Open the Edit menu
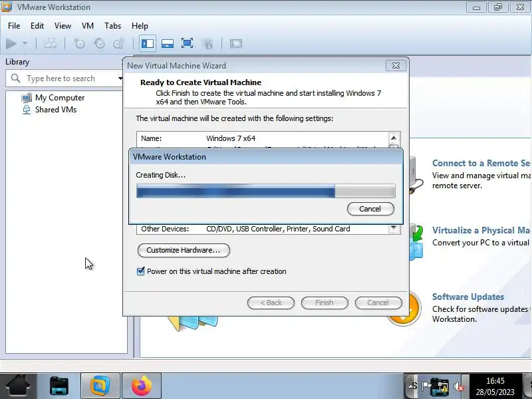Screen dimensions: 532x399 pos(37,26)
